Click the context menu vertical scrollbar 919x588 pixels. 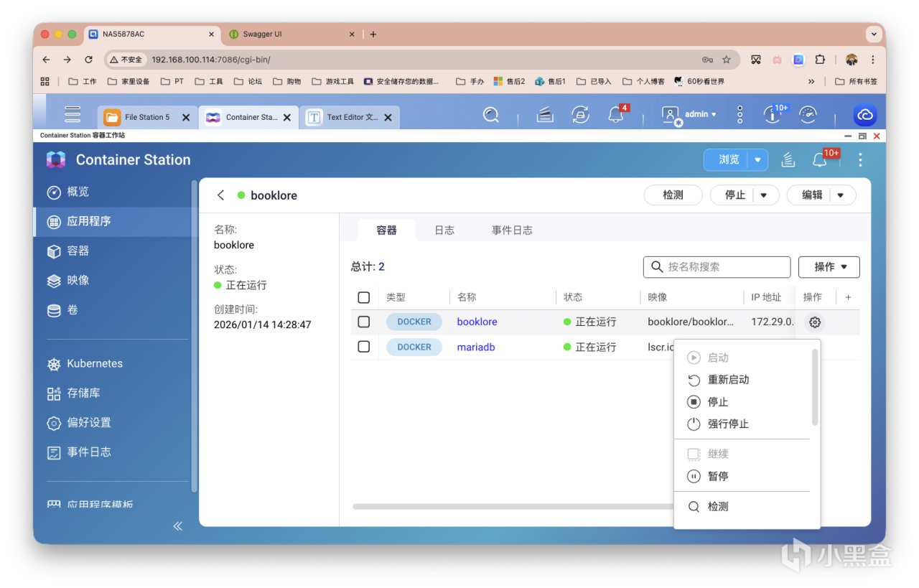[x=814, y=387]
